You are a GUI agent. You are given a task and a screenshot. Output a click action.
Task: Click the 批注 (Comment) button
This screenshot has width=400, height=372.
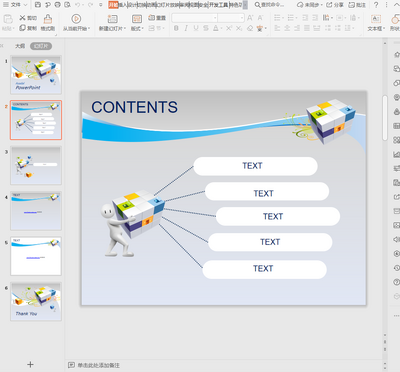coord(357,5)
